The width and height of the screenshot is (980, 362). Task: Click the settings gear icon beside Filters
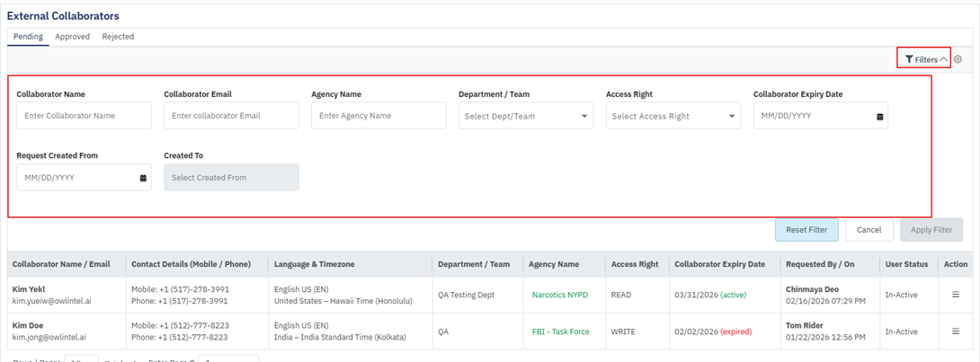(x=958, y=59)
